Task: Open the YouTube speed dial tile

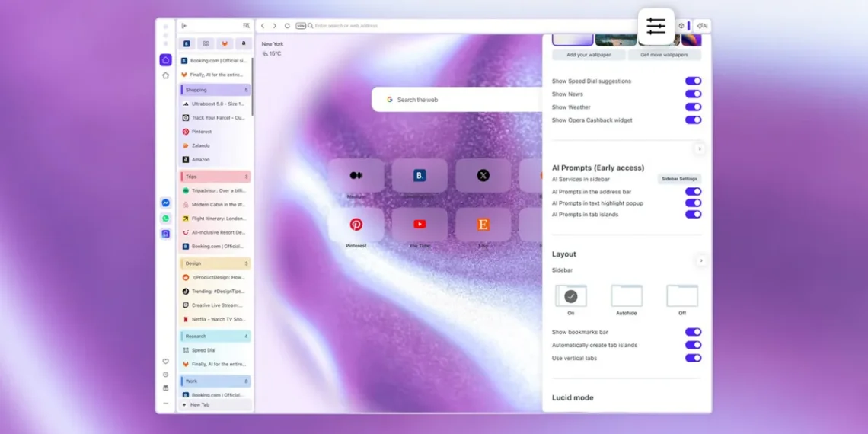Action: (x=420, y=224)
